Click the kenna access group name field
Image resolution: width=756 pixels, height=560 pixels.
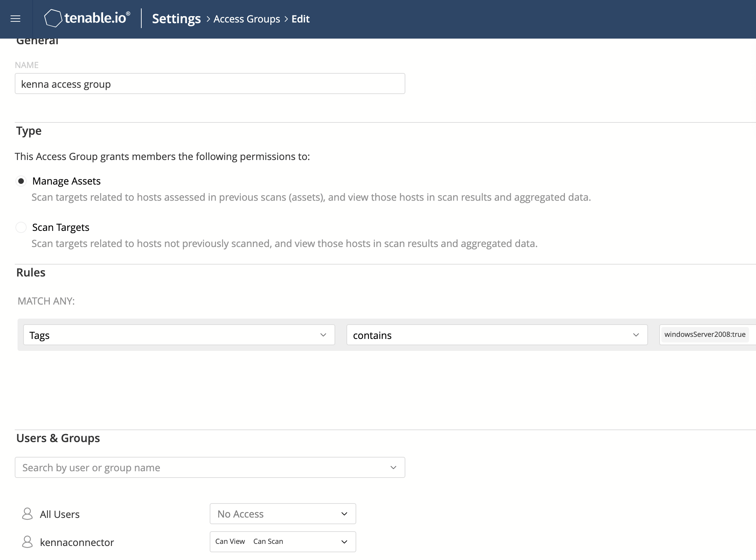(210, 84)
